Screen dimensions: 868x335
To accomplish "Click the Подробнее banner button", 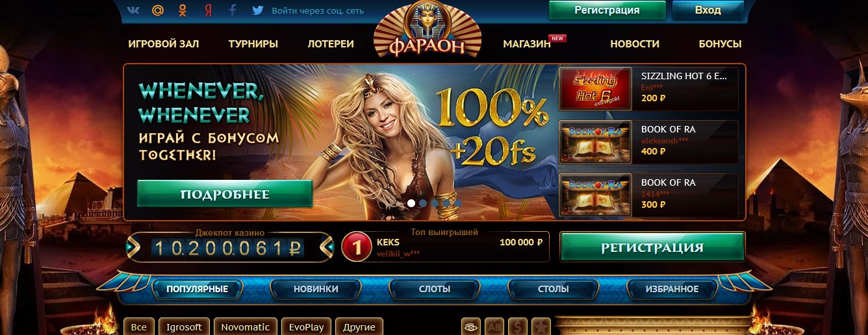I will pyautogui.click(x=225, y=194).
